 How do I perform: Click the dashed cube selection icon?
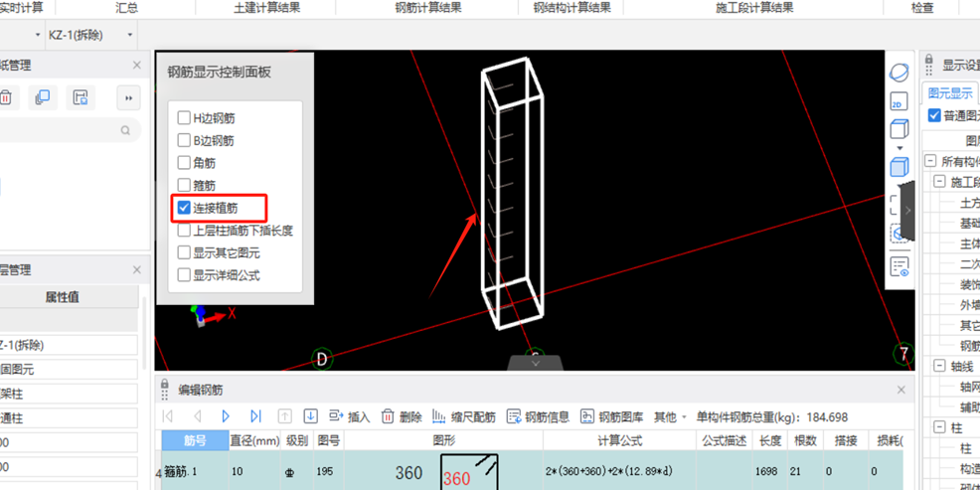point(898,232)
